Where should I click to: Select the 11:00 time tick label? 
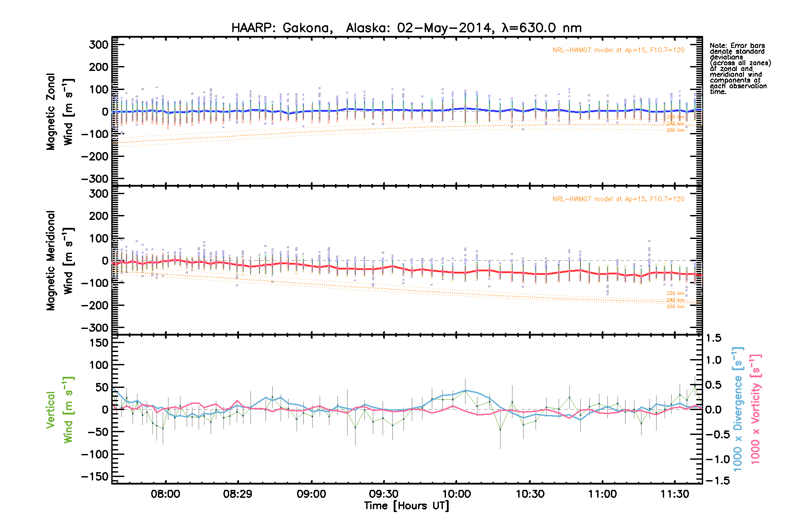click(602, 494)
